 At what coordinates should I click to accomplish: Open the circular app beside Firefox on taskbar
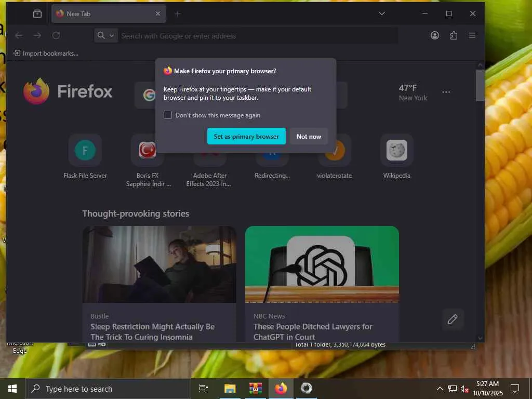[x=307, y=389]
